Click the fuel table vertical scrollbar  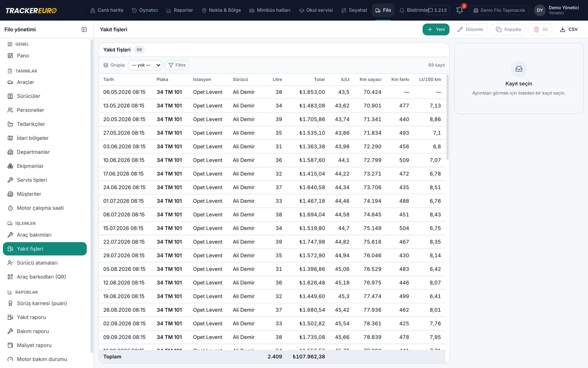click(x=447, y=117)
